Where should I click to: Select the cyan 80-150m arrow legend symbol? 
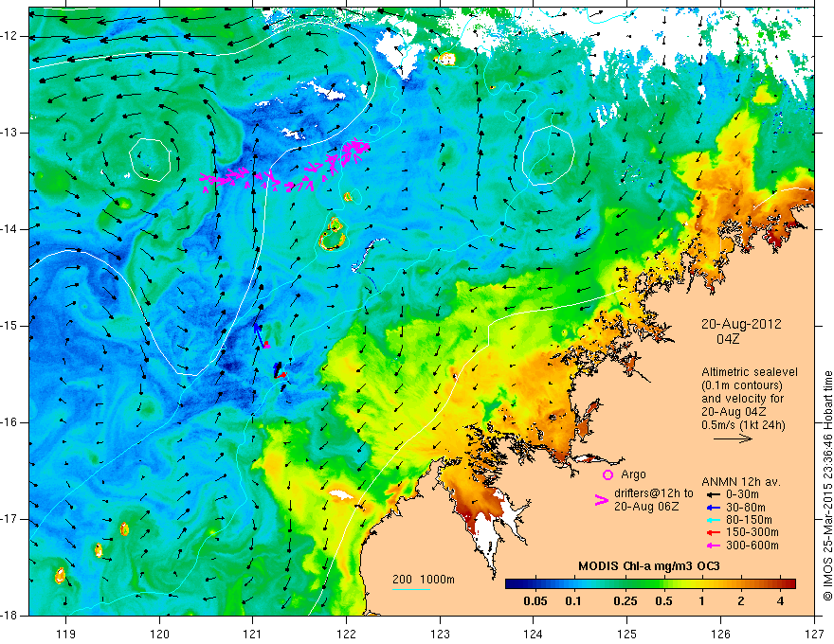pos(714,520)
